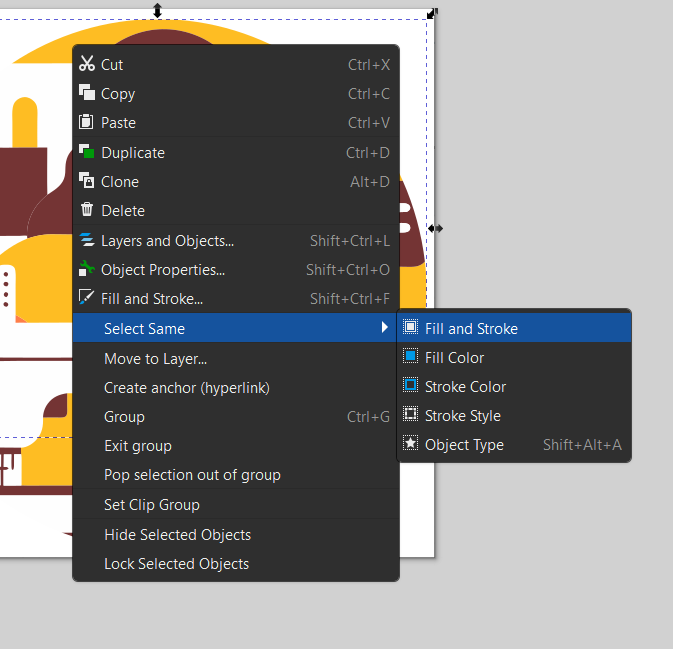Select Duplicate menu entry
The width and height of the screenshot is (673, 649).
click(236, 153)
